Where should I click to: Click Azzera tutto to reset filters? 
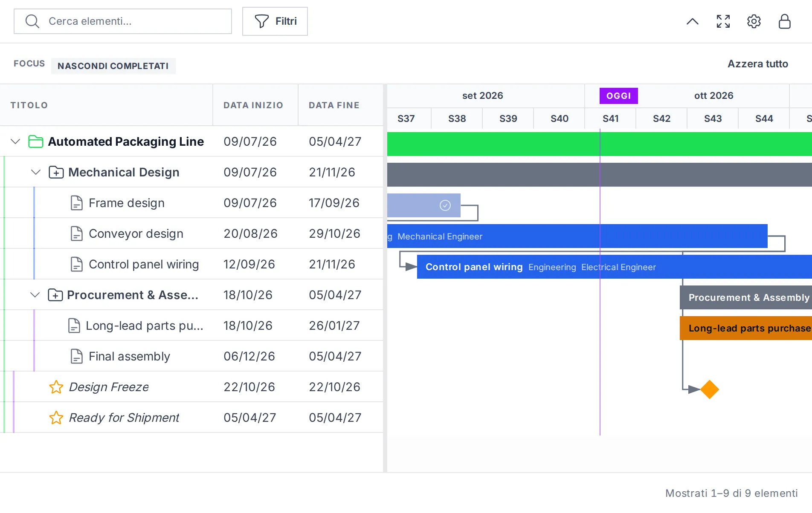(x=758, y=64)
